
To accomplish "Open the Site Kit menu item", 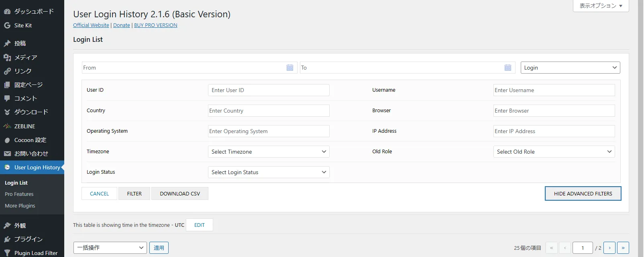I will click(x=32, y=25).
